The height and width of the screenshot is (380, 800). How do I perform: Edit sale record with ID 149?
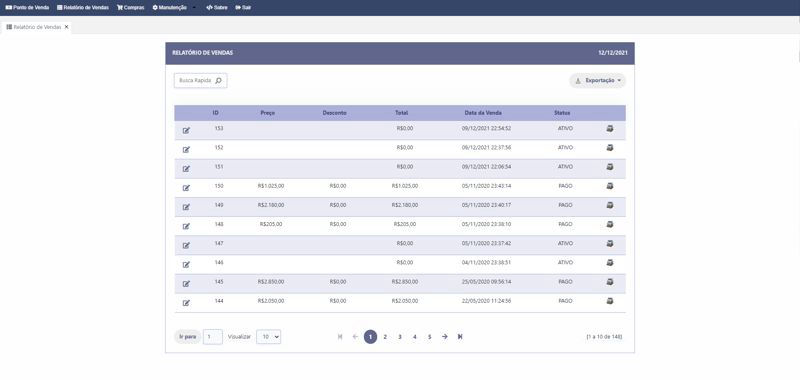coord(186,207)
